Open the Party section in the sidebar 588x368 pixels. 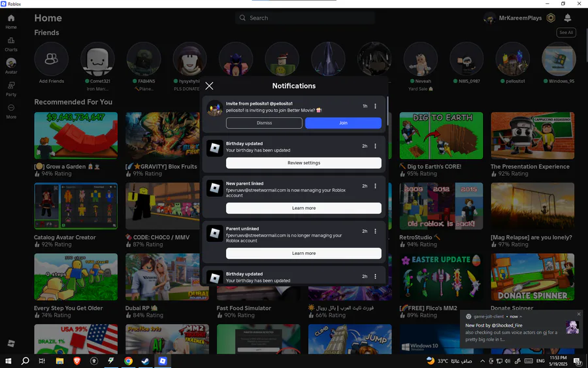click(11, 89)
